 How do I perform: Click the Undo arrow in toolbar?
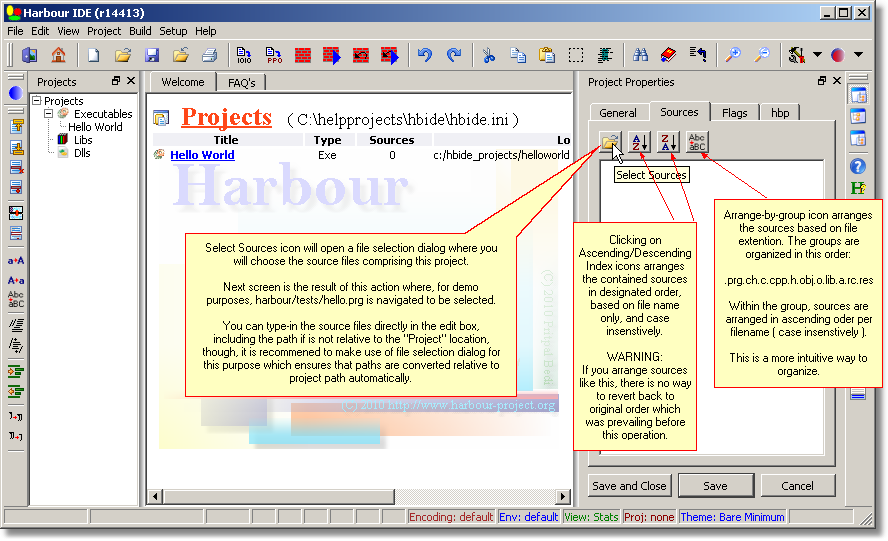click(424, 55)
